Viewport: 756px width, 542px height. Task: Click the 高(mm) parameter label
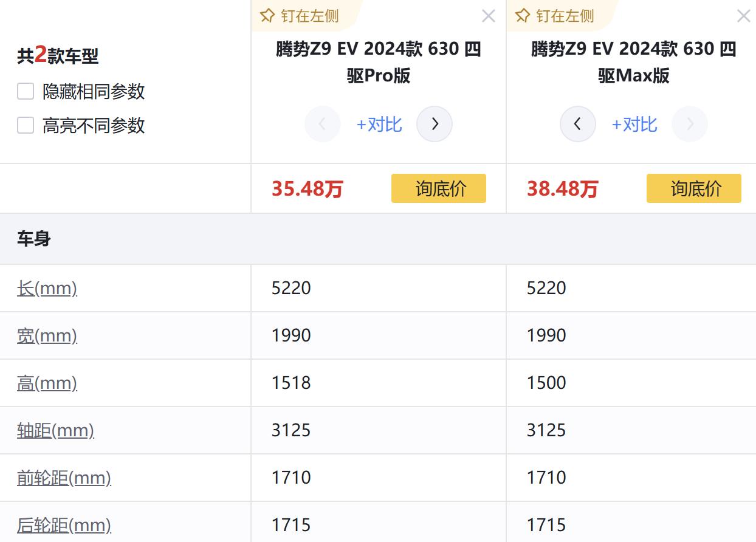(x=47, y=383)
